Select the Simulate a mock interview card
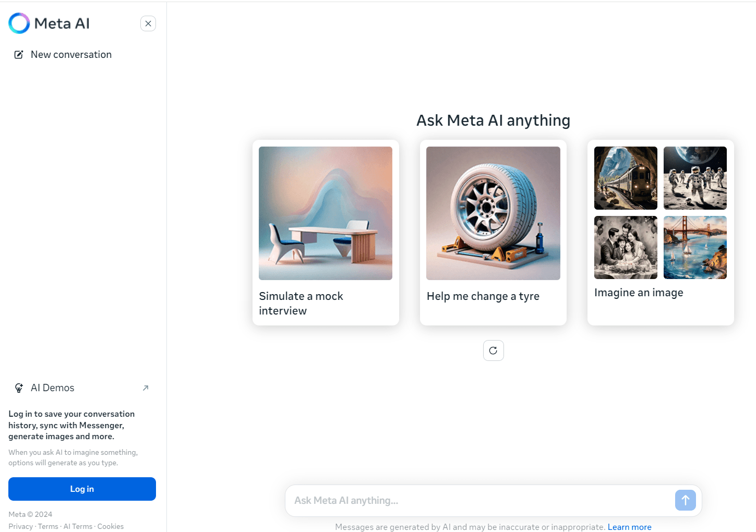The height and width of the screenshot is (532, 756). pos(325,232)
